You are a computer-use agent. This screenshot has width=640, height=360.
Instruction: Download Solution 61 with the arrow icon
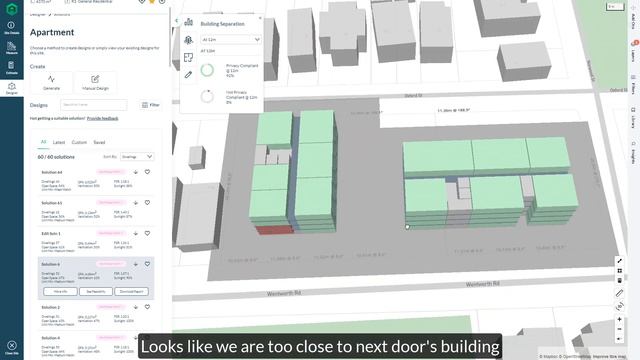coord(136,203)
